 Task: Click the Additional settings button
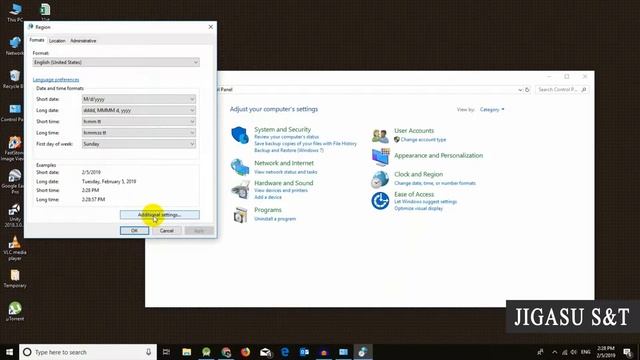coord(160,215)
